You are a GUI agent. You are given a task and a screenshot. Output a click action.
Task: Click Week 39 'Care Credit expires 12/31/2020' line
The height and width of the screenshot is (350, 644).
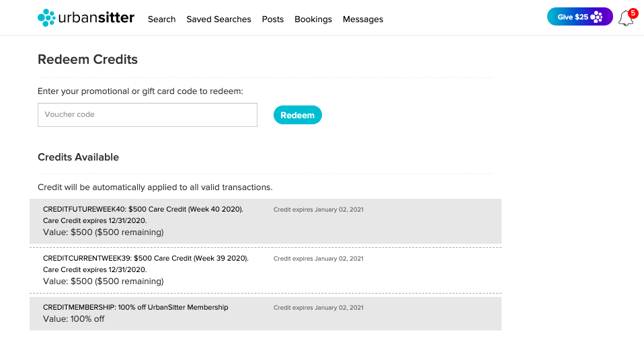95,270
